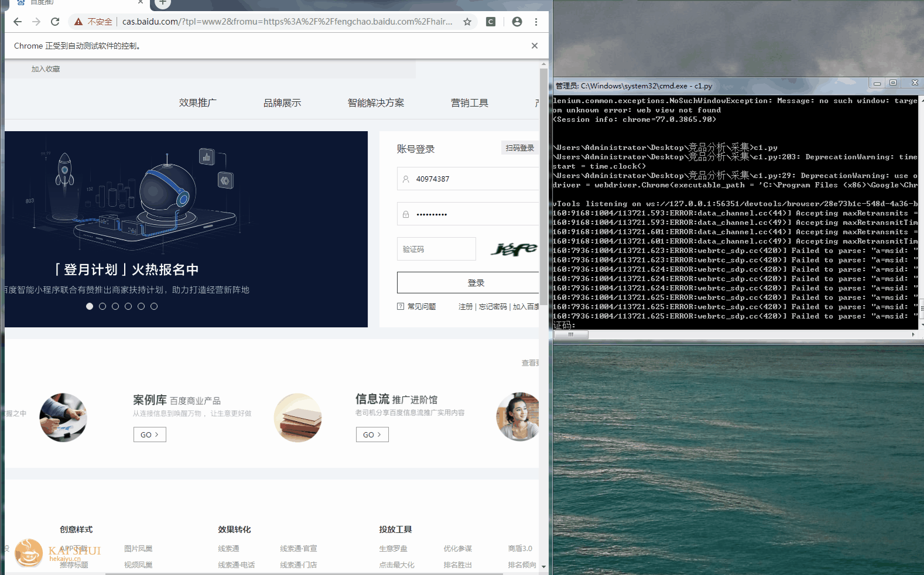Click the 证码: prompt line in cmd

[564, 326]
